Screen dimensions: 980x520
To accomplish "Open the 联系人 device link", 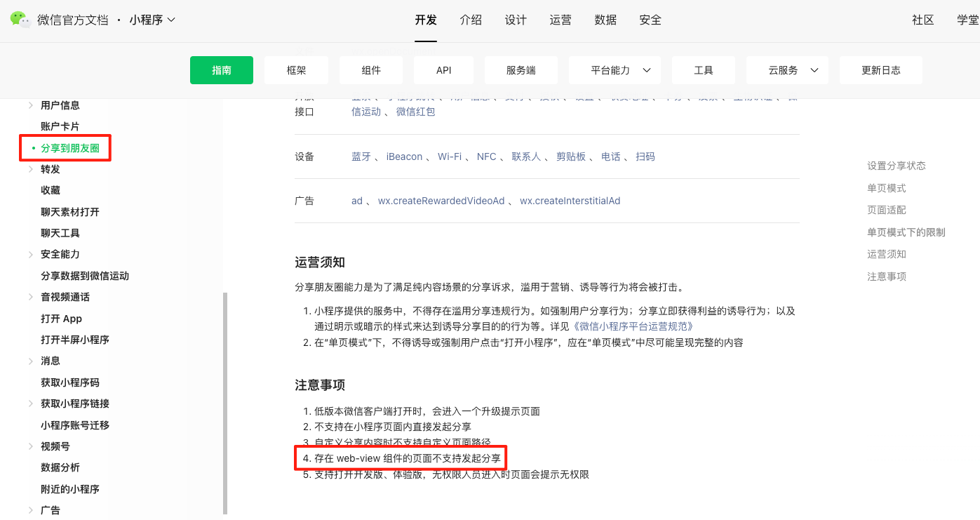I will tap(526, 156).
